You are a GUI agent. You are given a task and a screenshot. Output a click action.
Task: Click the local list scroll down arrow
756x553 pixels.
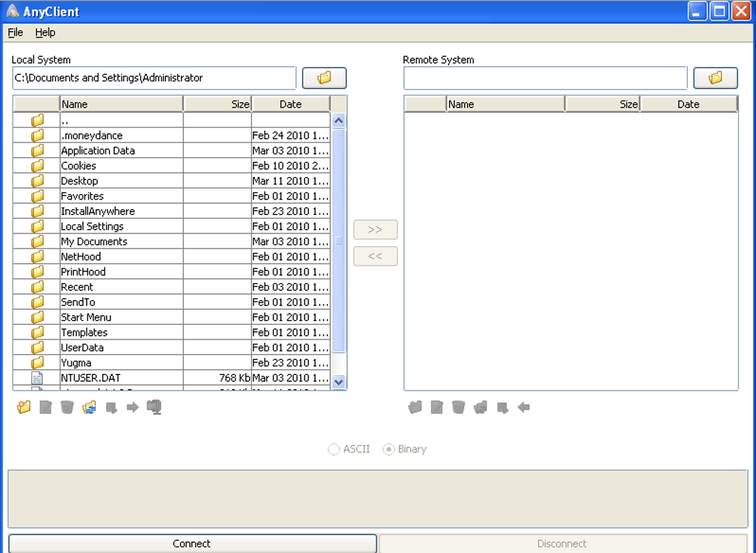click(x=339, y=382)
